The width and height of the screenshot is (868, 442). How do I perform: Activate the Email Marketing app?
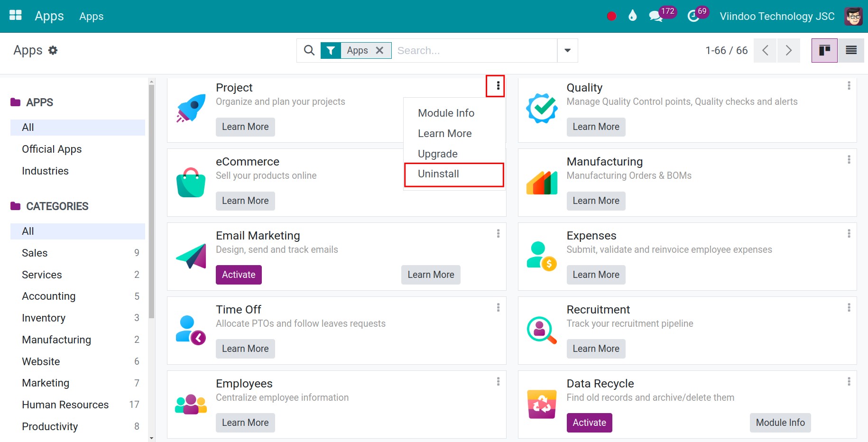[239, 275]
